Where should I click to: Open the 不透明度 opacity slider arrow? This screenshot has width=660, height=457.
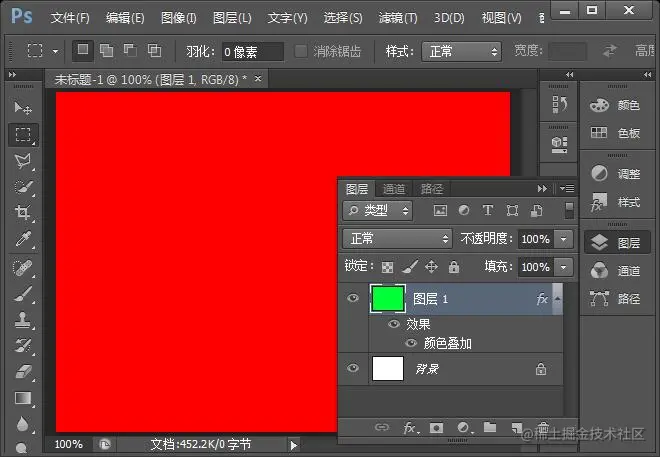(x=564, y=239)
